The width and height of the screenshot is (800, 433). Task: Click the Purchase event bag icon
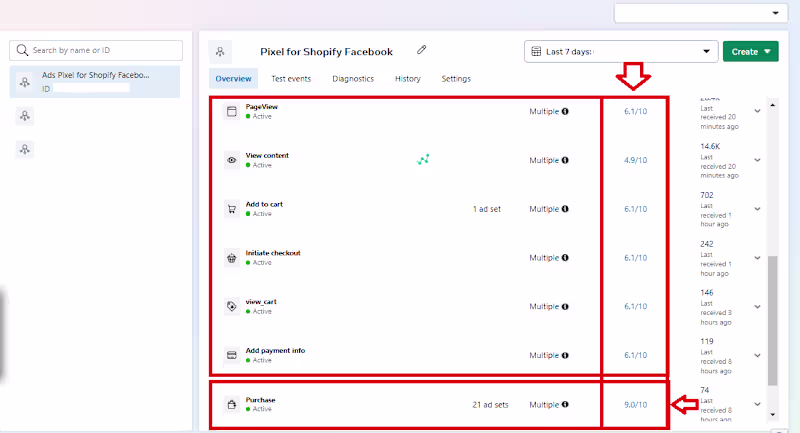231,404
